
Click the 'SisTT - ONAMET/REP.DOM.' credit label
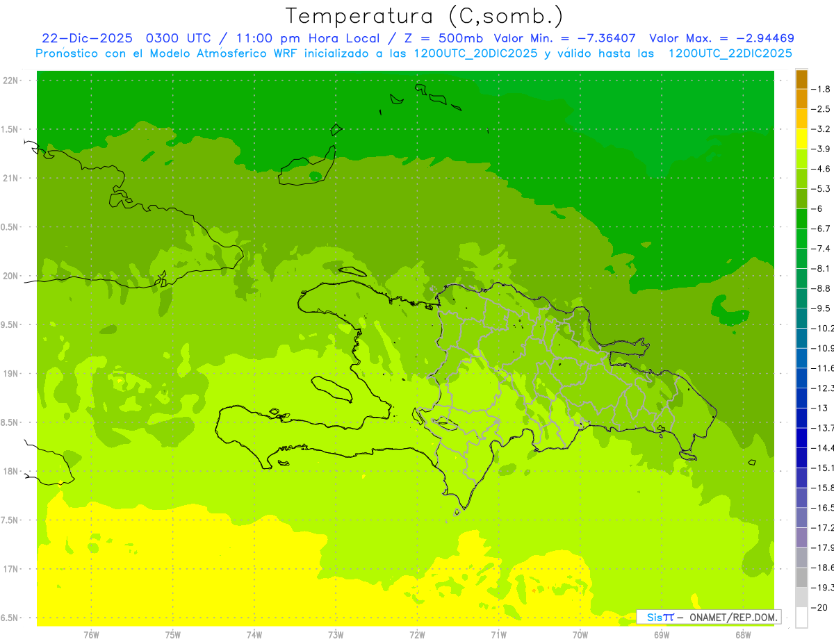(708, 617)
